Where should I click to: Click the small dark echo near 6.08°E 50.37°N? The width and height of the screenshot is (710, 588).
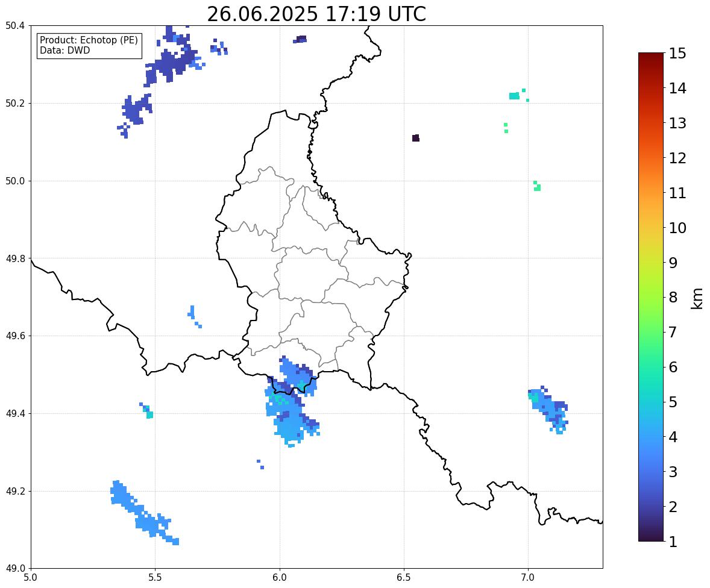(x=301, y=39)
